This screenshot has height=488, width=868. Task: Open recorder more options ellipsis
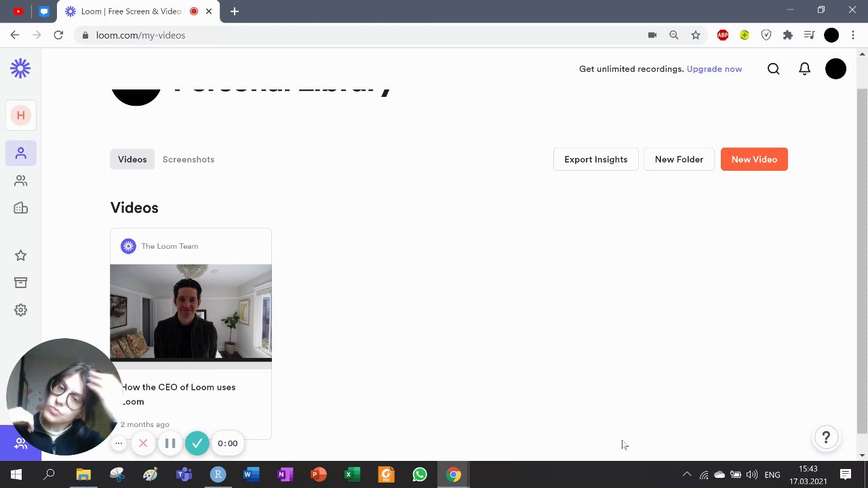(x=119, y=443)
